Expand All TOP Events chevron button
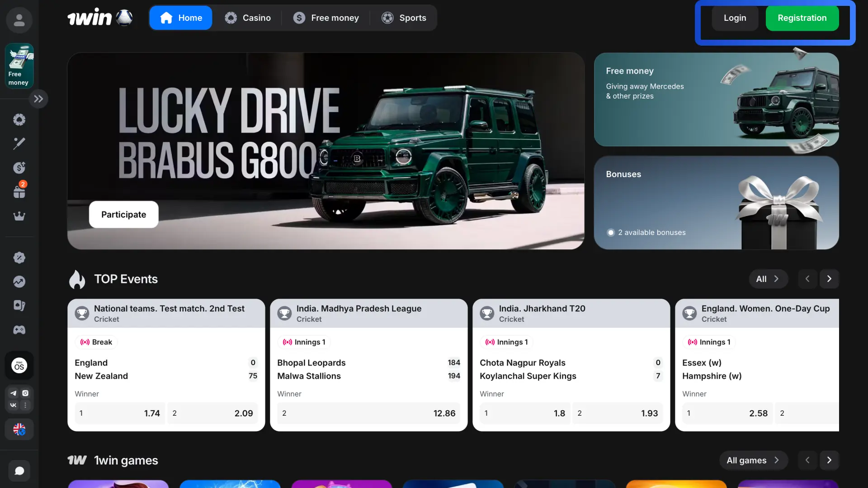868x488 pixels. 768,279
